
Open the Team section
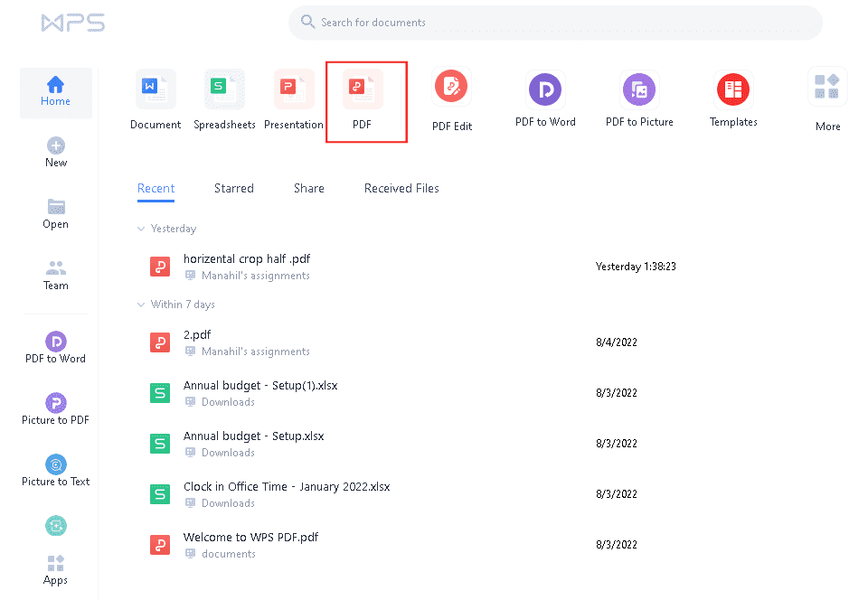56,276
